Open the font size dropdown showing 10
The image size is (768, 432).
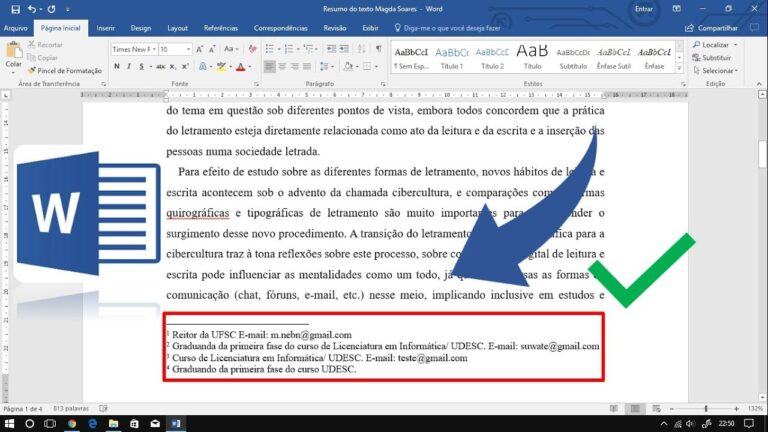point(188,49)
